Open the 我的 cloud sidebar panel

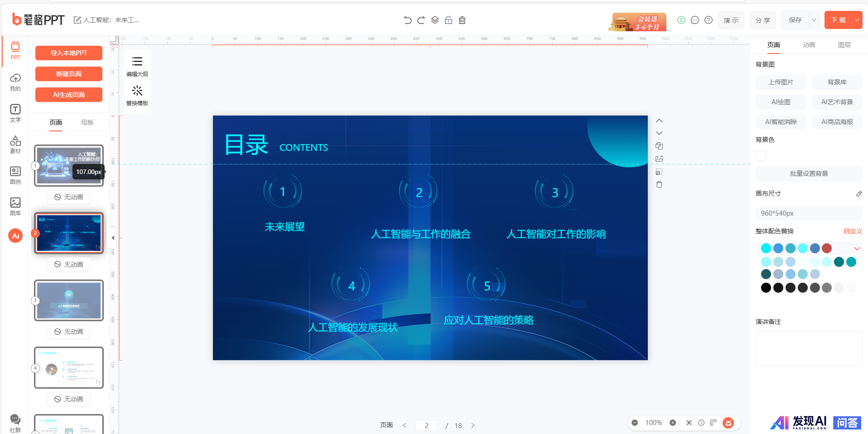pyautogui.click(x=15, y=82)
